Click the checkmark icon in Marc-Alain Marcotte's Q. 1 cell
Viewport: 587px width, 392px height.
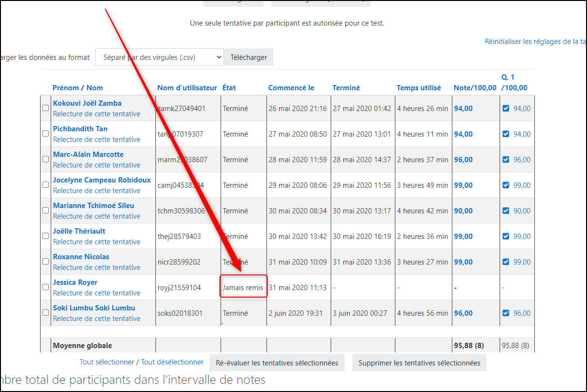pyautogui.click(x=506, y=160)
